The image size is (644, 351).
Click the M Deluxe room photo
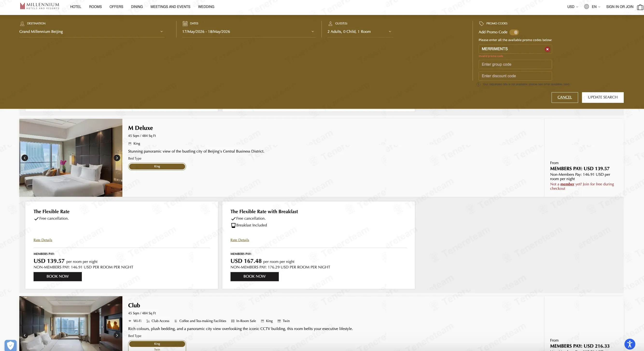[x=71, y=158]
